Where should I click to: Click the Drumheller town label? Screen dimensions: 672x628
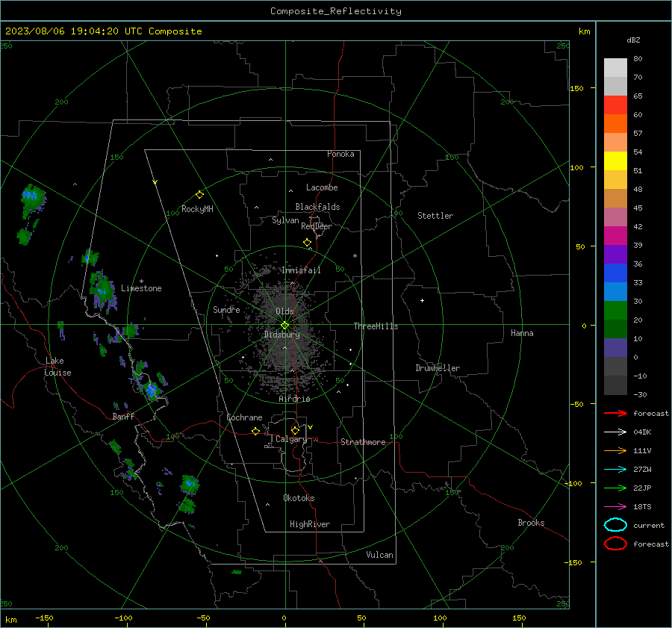(x=438, y=368)
